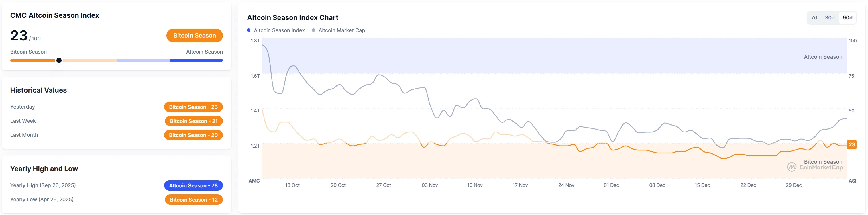Click the orange Bitcoin Season status badge
The image size is (868, 215).
195,36
